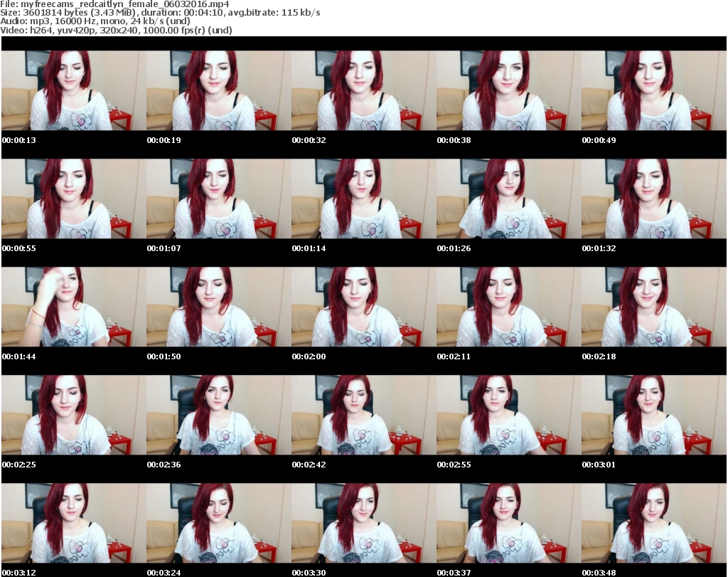Click the frame at 00:02:55
Viewport: 728px width, 577px height.
(508, 415)
